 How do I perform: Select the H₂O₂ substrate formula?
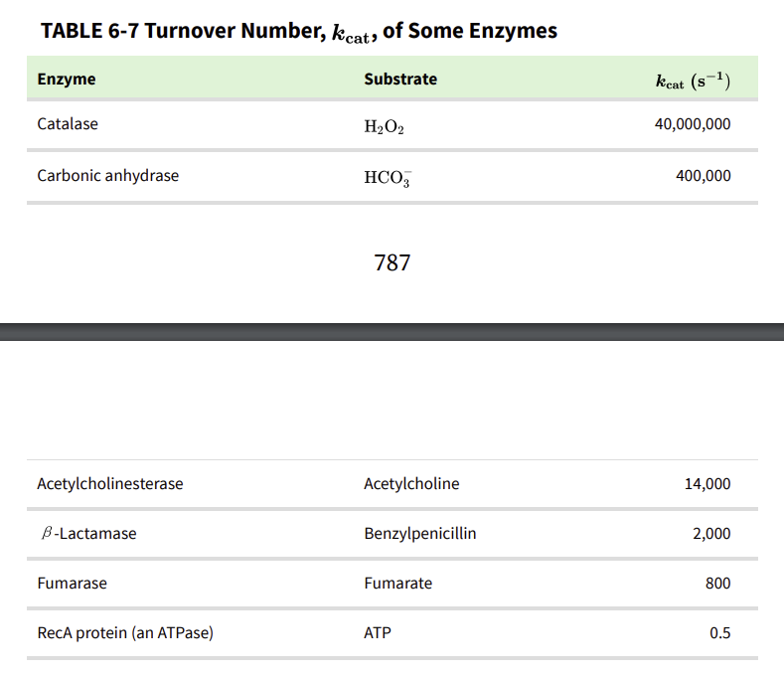point(385,127)
